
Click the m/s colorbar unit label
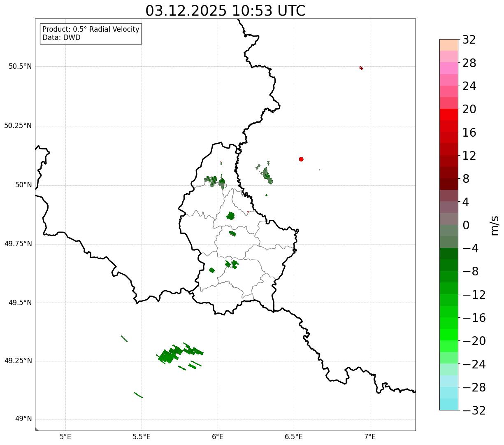tap(495, 225)
